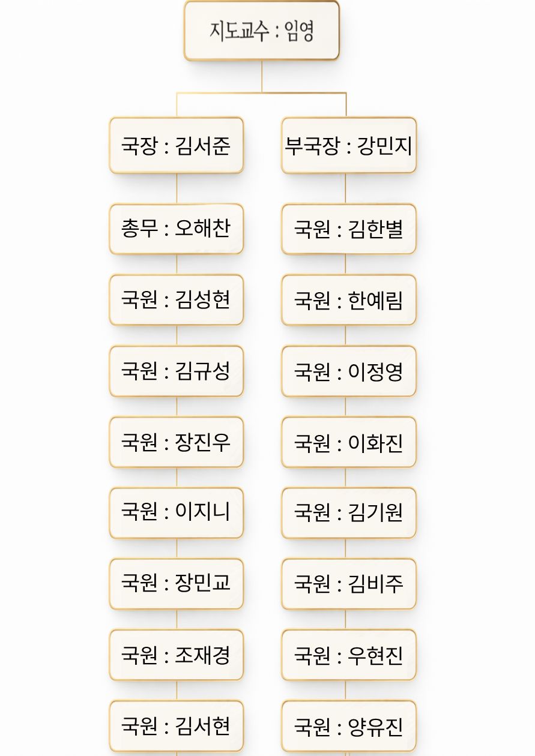Select the 국원 : 김한별 node
The image size is (535, 756).
pyautogui.click(x=348, y=229)
